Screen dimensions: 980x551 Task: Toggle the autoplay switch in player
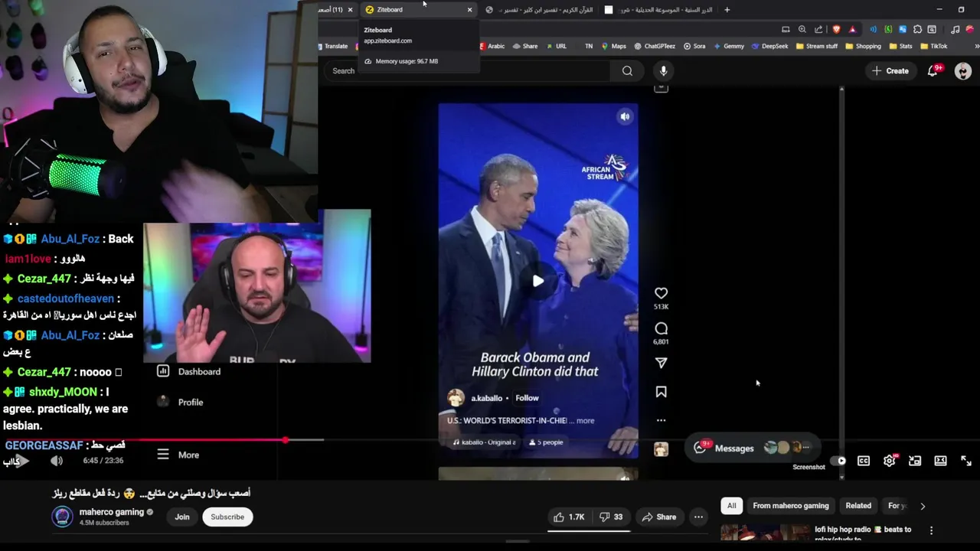839,461
